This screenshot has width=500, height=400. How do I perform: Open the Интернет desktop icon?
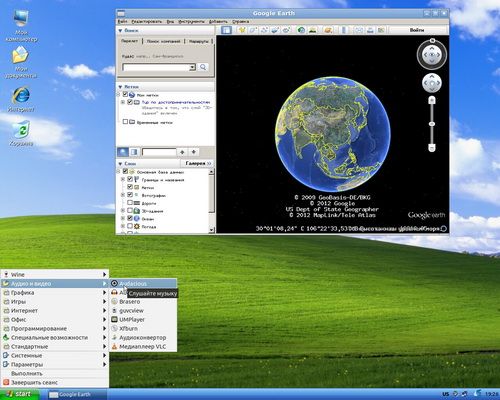click(x=21, y=99)
